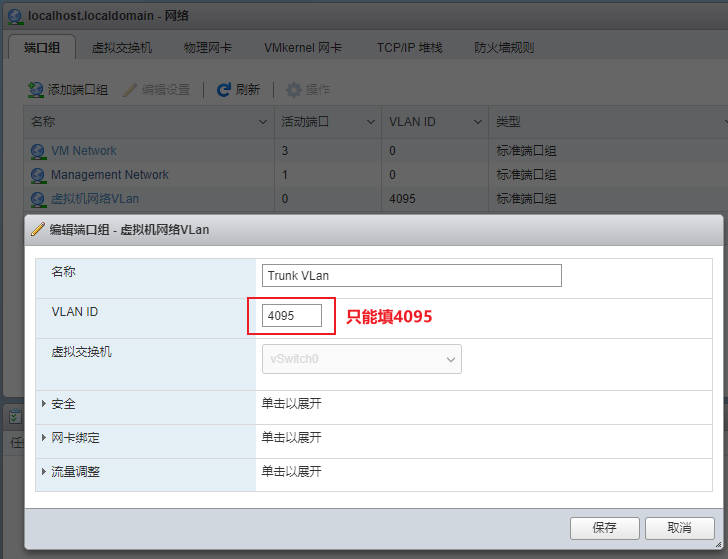728x559 pixels.
Task: Open the 名称 column header dropdown arrow
Action: point(263,122)
